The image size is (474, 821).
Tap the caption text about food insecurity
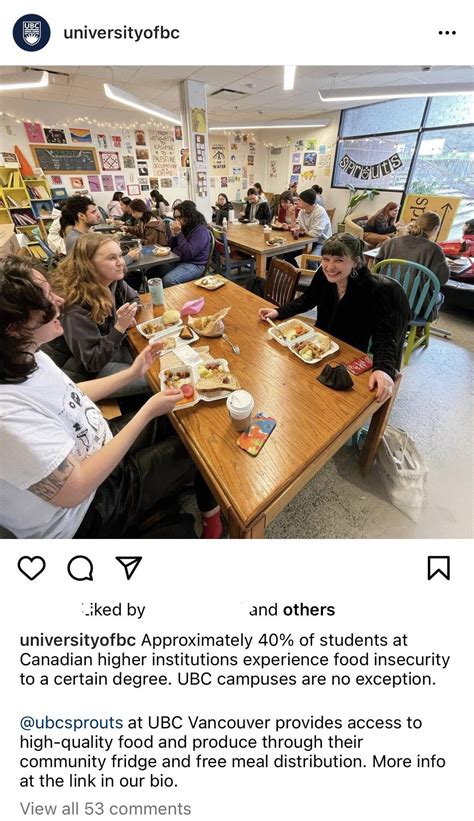235,659
